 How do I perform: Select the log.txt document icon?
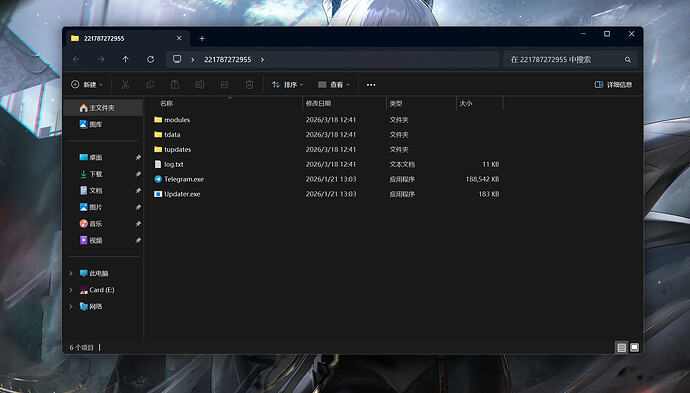point(158,164)
